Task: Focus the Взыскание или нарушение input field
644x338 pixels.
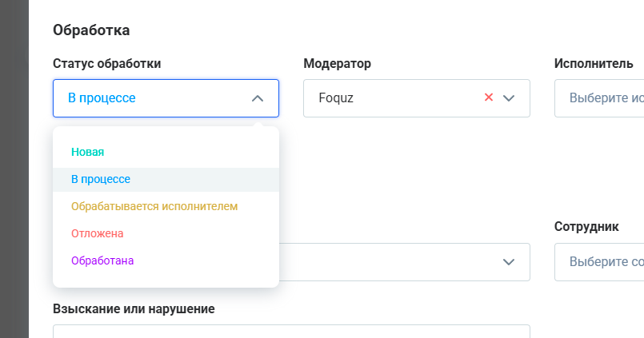Action: 291,331
